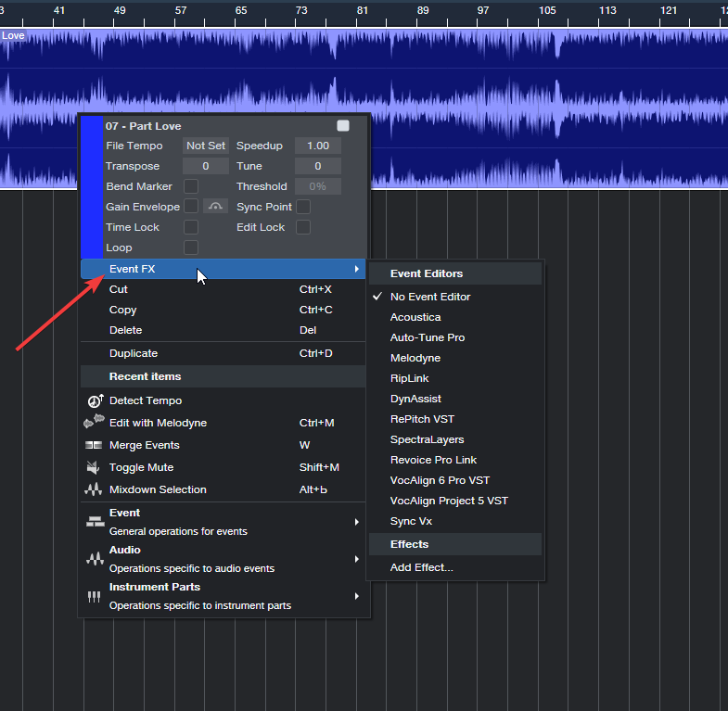Select Merge Events menu entry
Screen dimensions: 728x711
tap(223, 445)
